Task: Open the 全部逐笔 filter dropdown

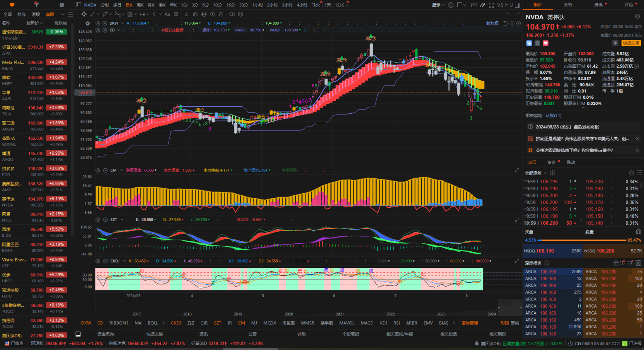Action: pos(536,173)
